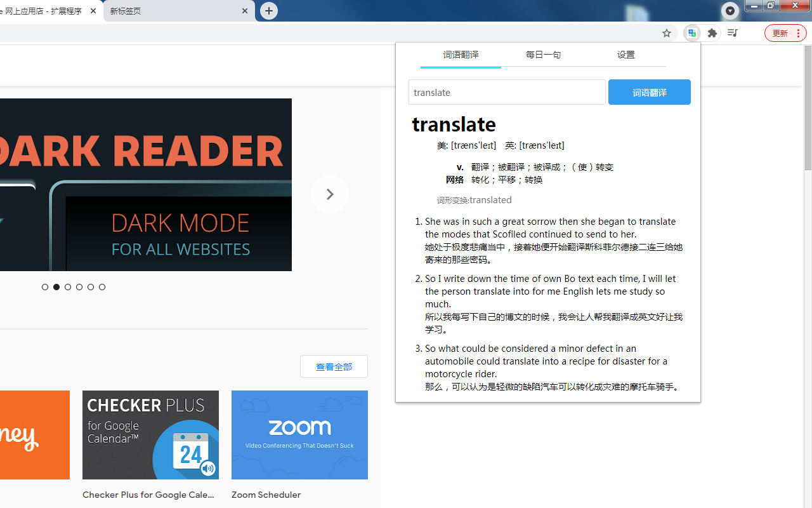Click the media playlist icon in toolbar
This screenshot has height=508, width=812.
pyautogui.click(x=732, y=33)
